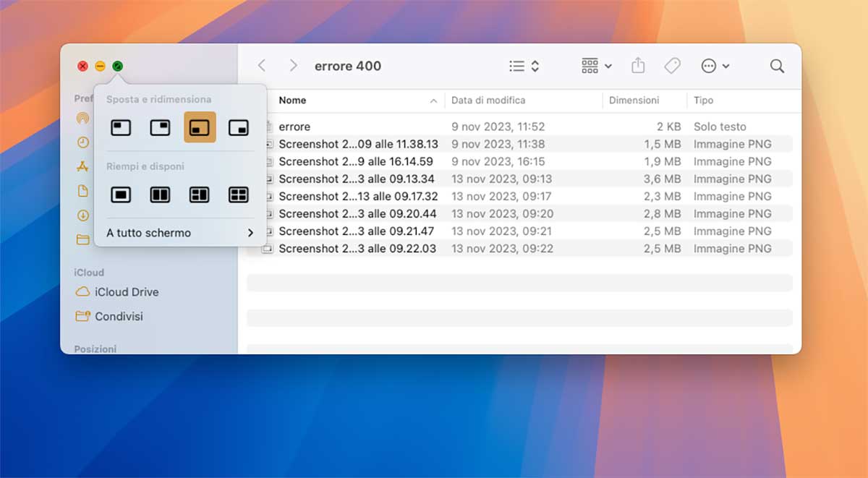The image size is (868, 478).
Task: Click Solo testo type cell
Action: (x=720, y=127)
